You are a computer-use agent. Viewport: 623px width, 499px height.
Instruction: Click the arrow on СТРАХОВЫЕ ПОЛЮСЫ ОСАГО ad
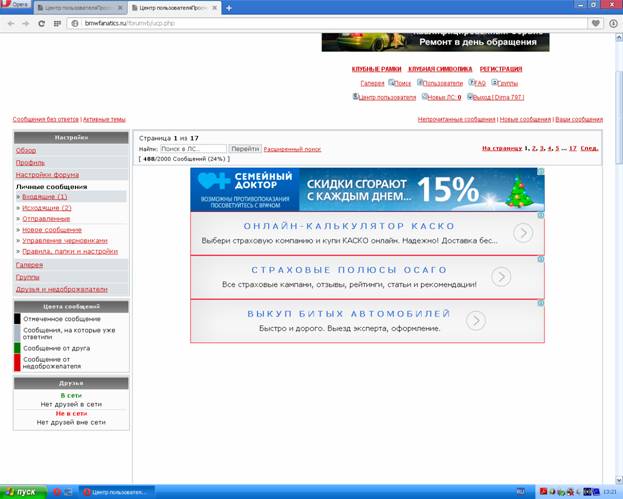click(x=522, y=277)
